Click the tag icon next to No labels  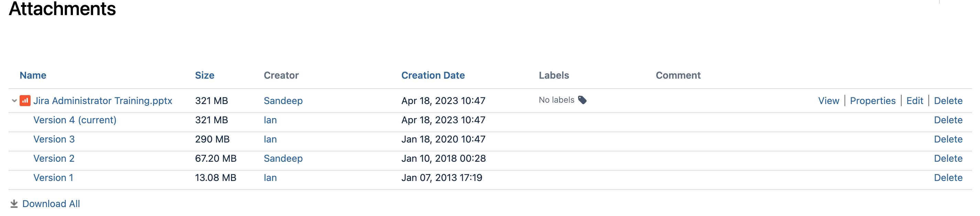(x=583, y=100)
